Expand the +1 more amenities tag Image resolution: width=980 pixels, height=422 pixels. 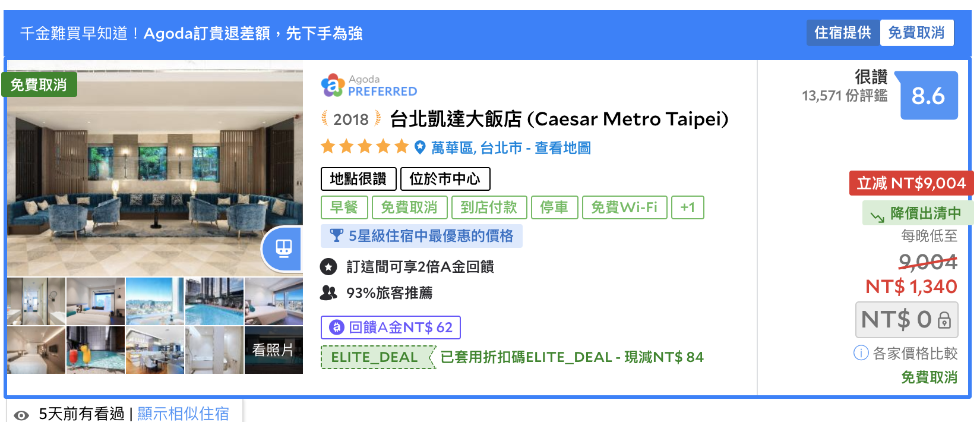[x=687, y=207]
